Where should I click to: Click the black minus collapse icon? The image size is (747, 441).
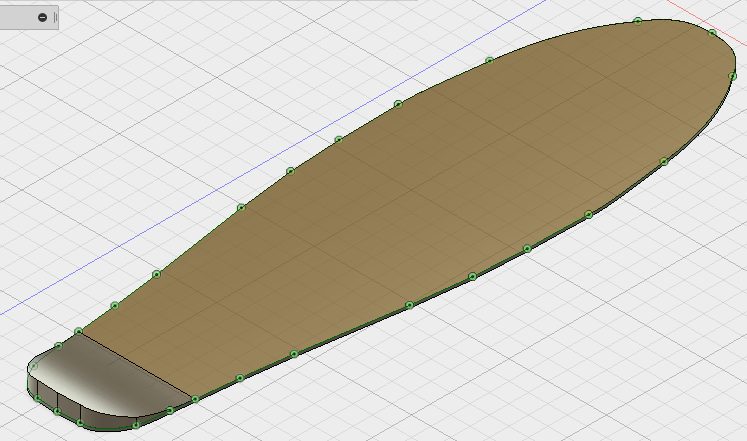tap(42, 17)
